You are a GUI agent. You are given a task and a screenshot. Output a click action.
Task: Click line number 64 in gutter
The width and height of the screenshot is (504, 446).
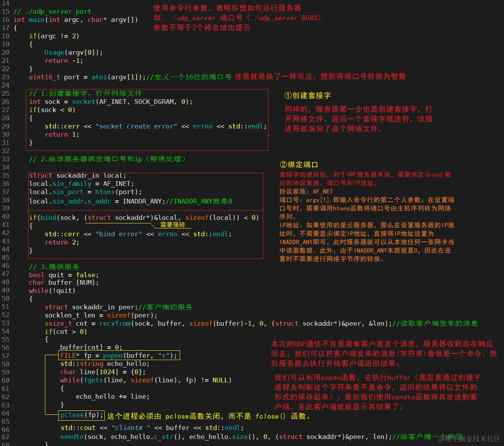coord(5,413)
